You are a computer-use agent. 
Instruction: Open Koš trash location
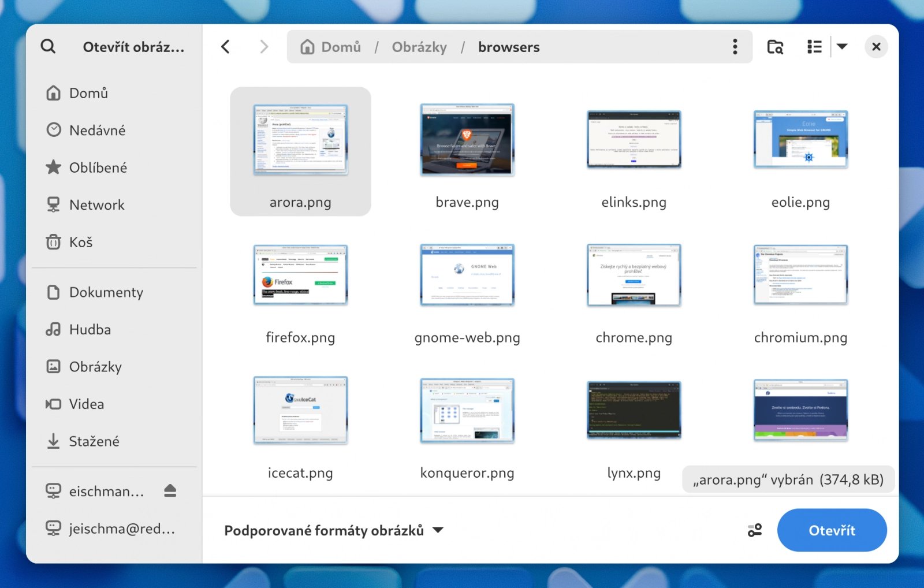114,242
